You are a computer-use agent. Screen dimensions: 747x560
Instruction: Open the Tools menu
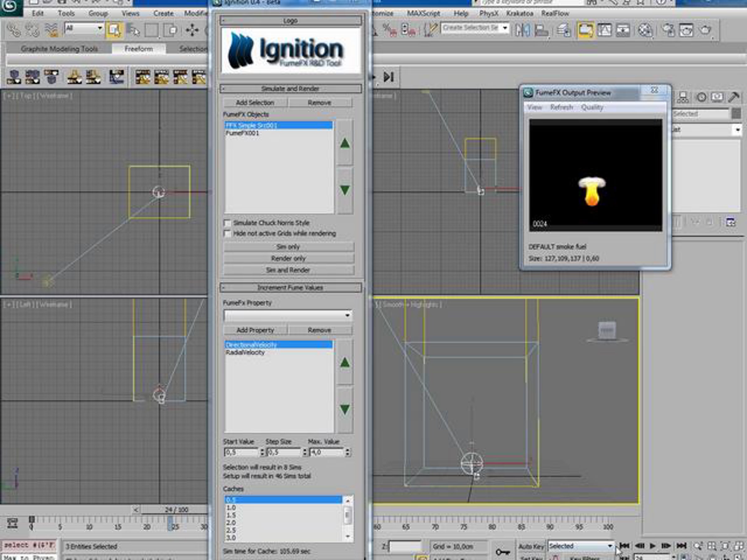click(x=66, y=13)
